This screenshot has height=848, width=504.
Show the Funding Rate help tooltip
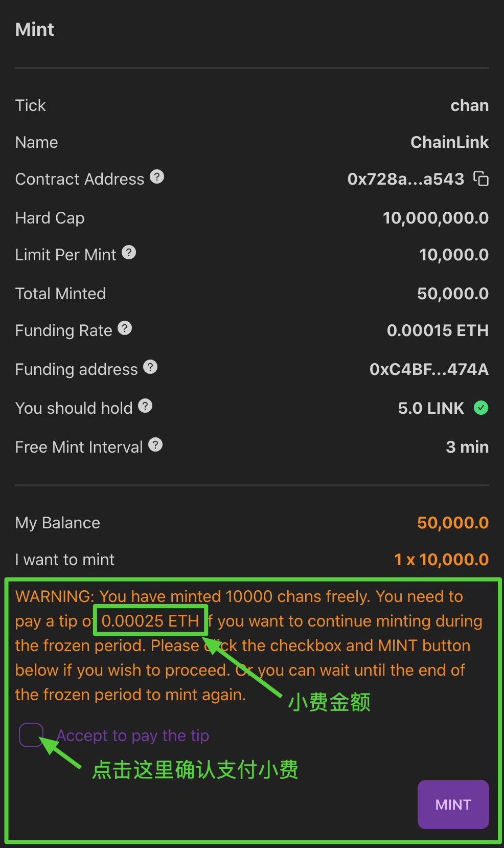click(x=125, y=328)
